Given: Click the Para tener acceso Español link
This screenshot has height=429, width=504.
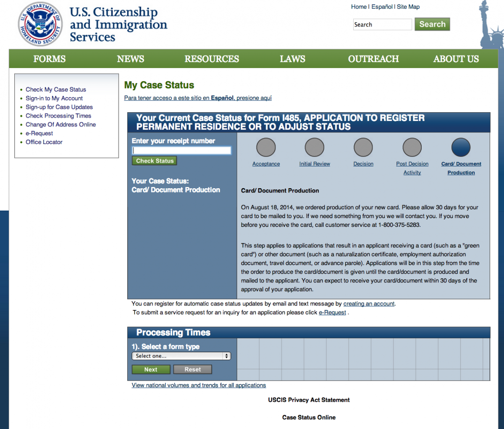Looking at the screenshot, I should click(x=198, y=98).
